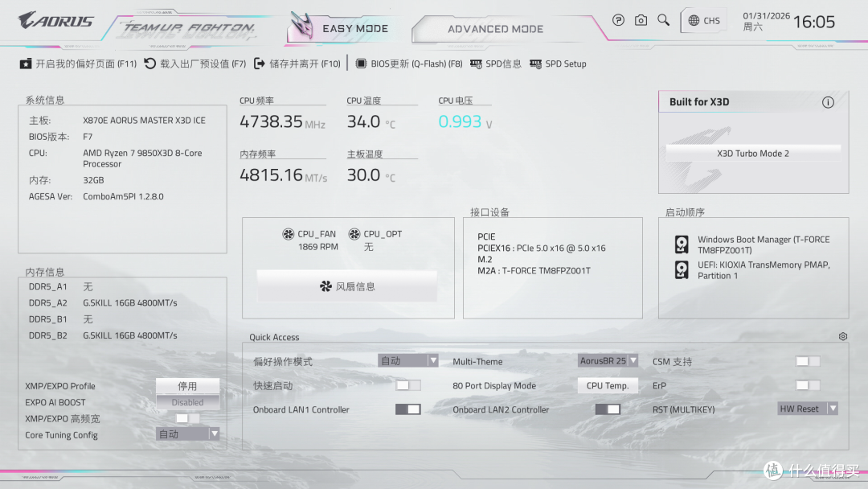Open the Core Tuning Config dropdown
Image resolution: width=868 pixels, height=489 pixels.
click(187, 434)
